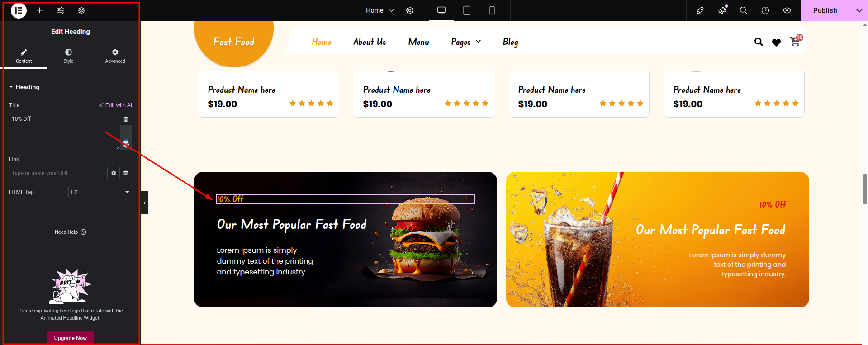Open the HTML Tag H2 dropdown
This screenshot has height=345, width=868.
pyautogui.click(x=100, y=192)
